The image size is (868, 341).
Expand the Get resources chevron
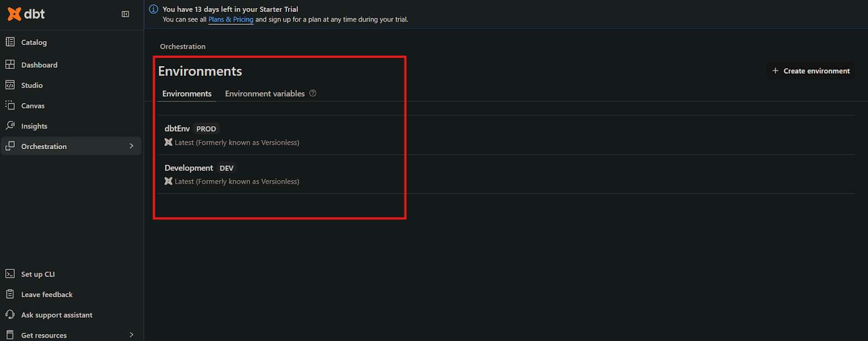pos(131,335)
